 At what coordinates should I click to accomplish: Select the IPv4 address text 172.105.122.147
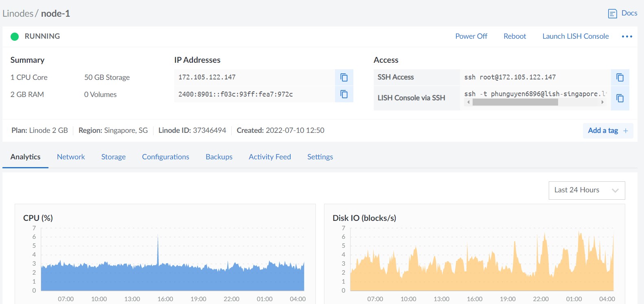[x=207, y=77]
